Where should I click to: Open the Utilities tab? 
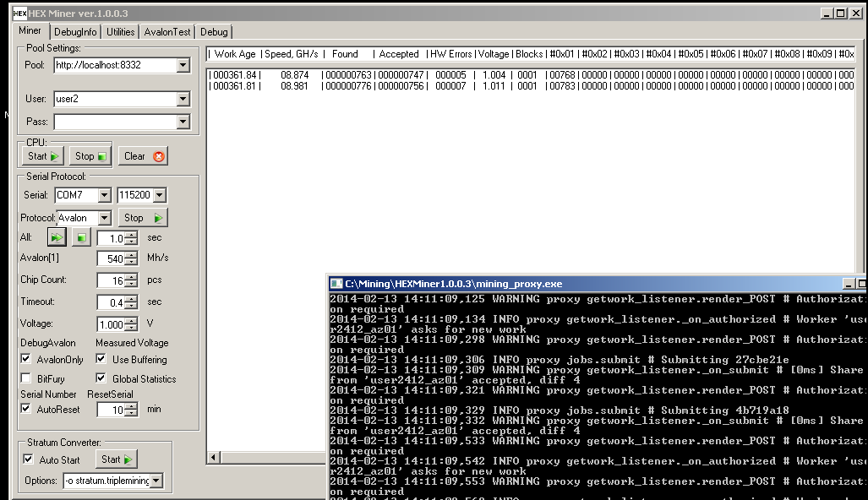(x=120, y=32)
